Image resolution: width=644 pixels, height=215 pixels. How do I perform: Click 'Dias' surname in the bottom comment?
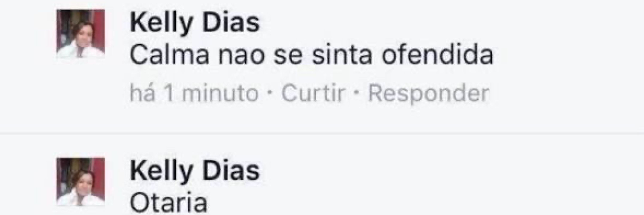231,171
